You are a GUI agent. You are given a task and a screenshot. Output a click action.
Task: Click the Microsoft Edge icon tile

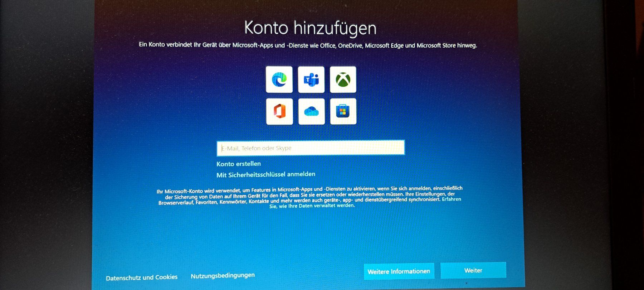point(279,79)
